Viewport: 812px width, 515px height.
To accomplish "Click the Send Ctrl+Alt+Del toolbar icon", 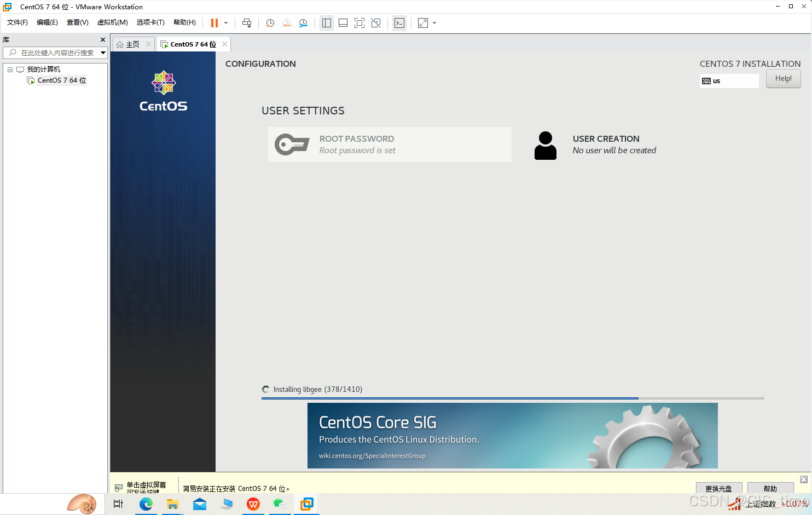I will [247, 23].
